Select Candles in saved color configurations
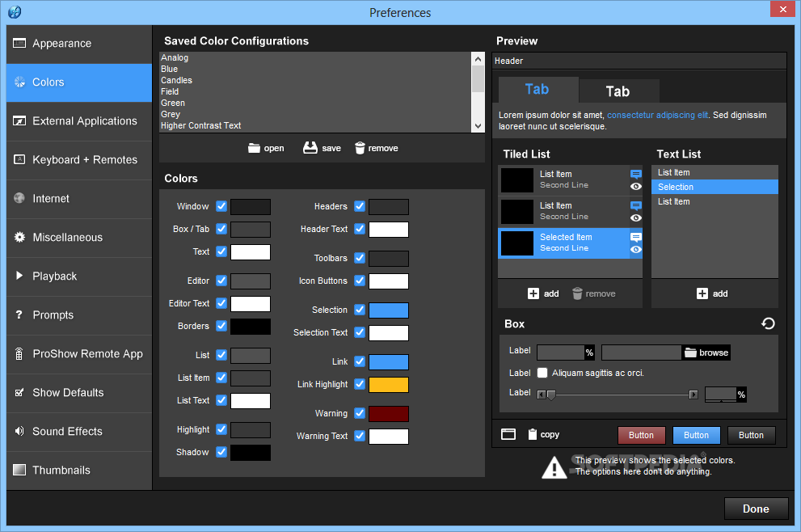Viewport: 801px width, 532px height. 176,80
